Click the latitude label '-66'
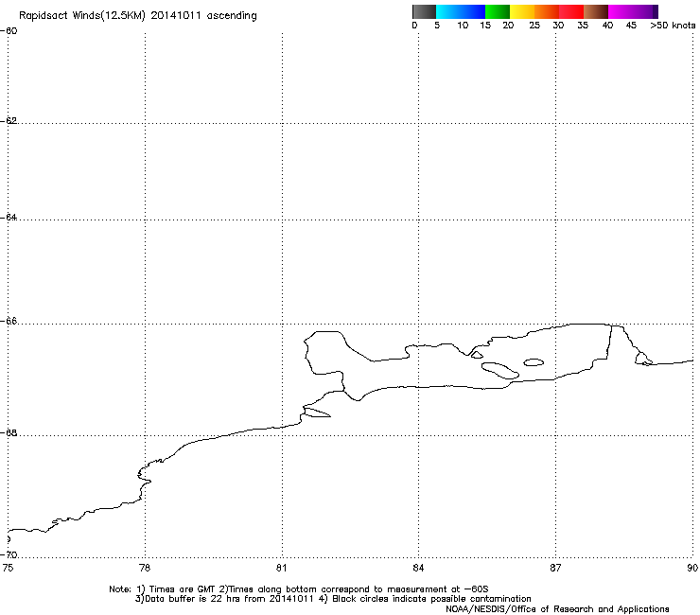The height and width of the screenshot is (615, 700). [9, 321]
